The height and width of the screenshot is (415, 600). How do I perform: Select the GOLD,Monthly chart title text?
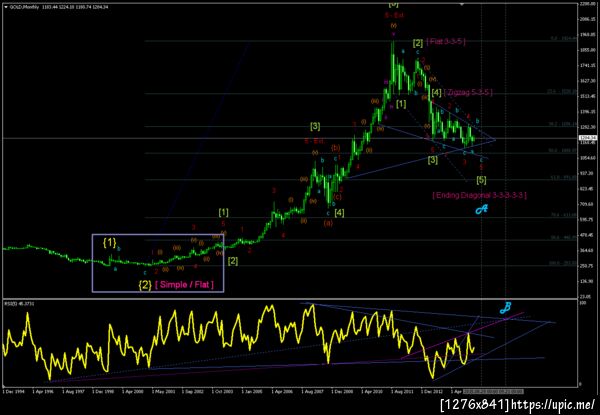tap(24, 7)
